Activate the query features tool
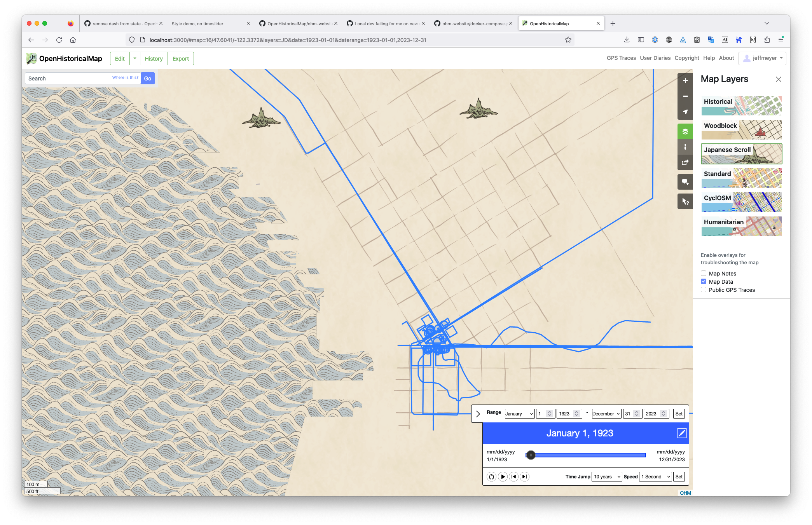Viewport: 812px width, 525px height. [685, 201]
